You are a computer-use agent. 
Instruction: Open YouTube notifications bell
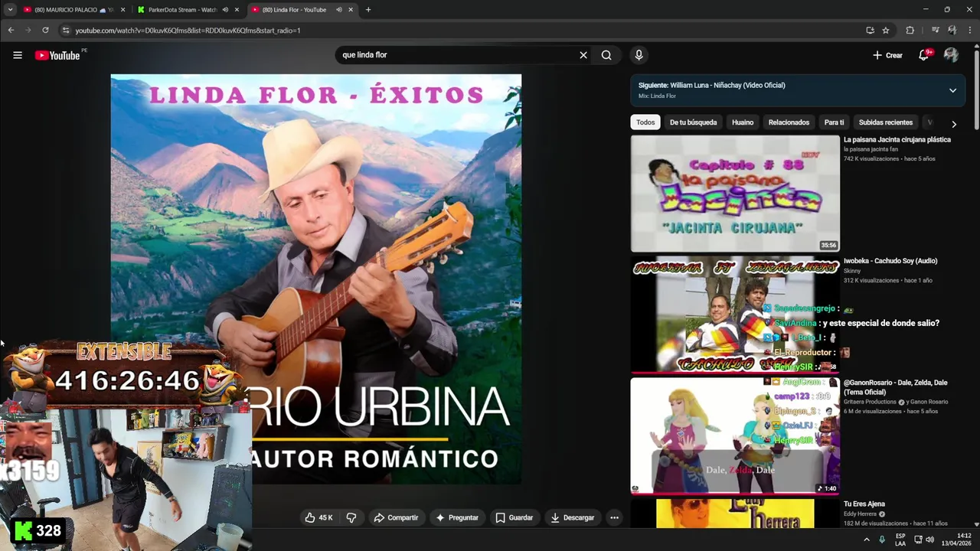coord(924,55)
